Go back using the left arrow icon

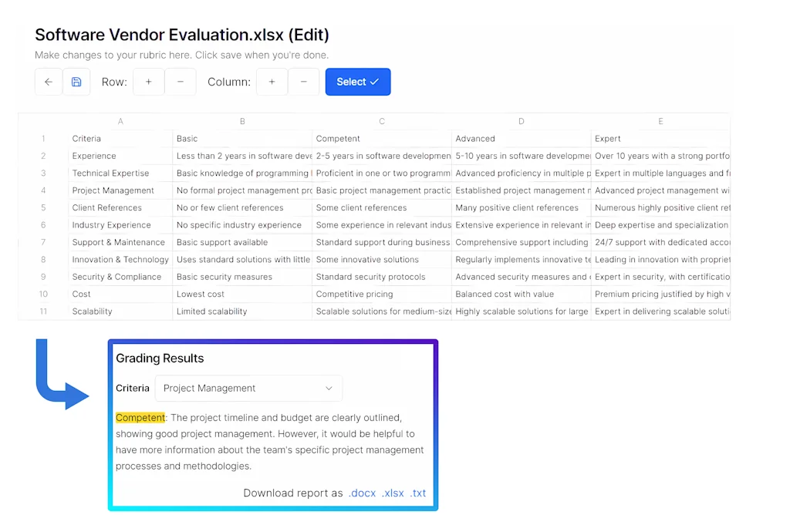coord(48,81)
